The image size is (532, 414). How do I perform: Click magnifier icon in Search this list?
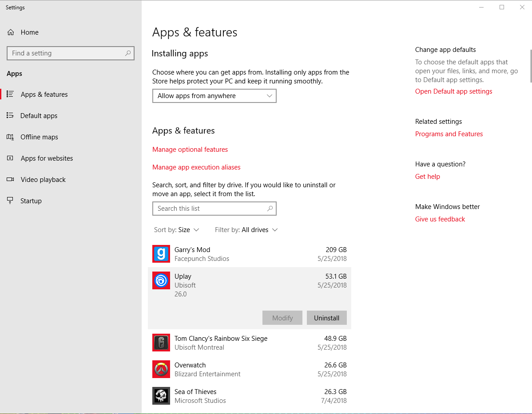(x=270, y=209)
